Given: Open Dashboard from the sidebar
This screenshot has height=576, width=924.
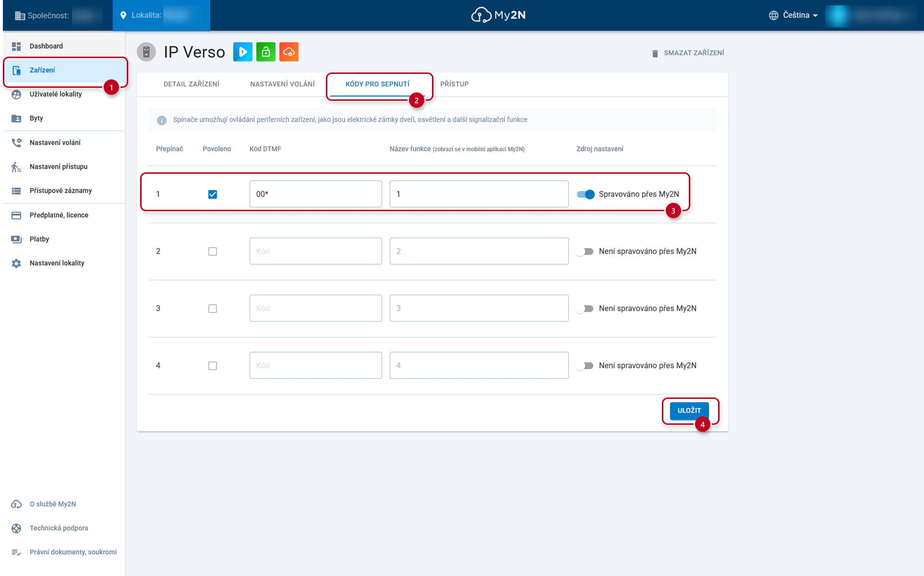Looking at the screenshot, I should tap(64, 46).
